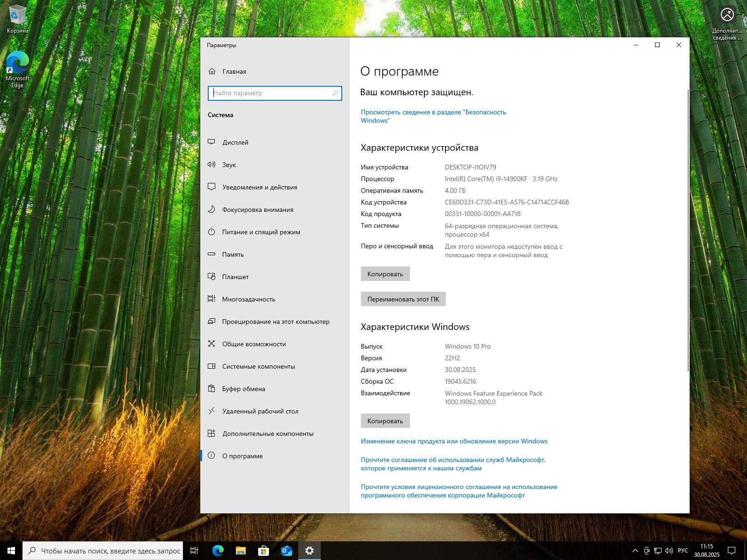Copy device specifications with Копировать
Screen dimensions: 747x560
pyautogui.click(x=385, y=274)
